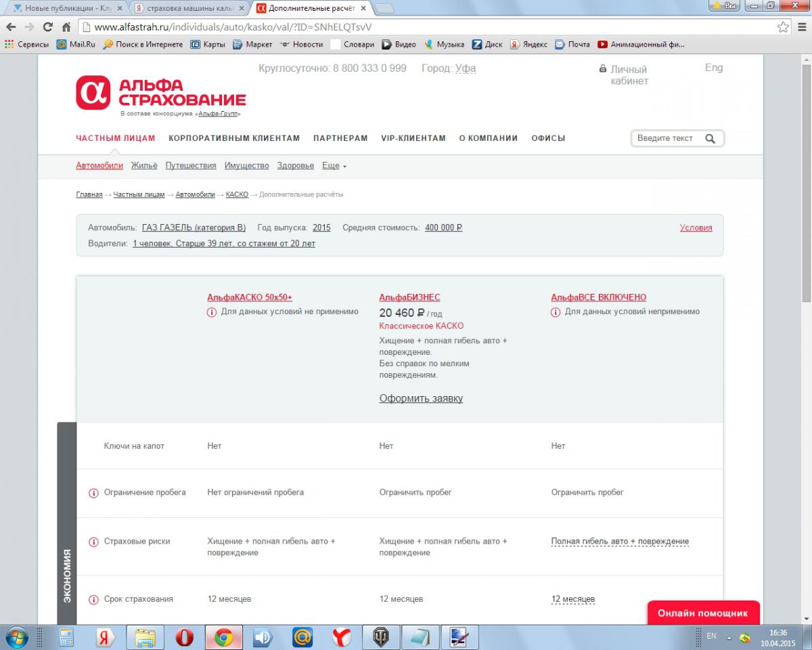Open the Словари bookmark
The width and height of the screenshot is (812, 650).
(x=352, y=44)
